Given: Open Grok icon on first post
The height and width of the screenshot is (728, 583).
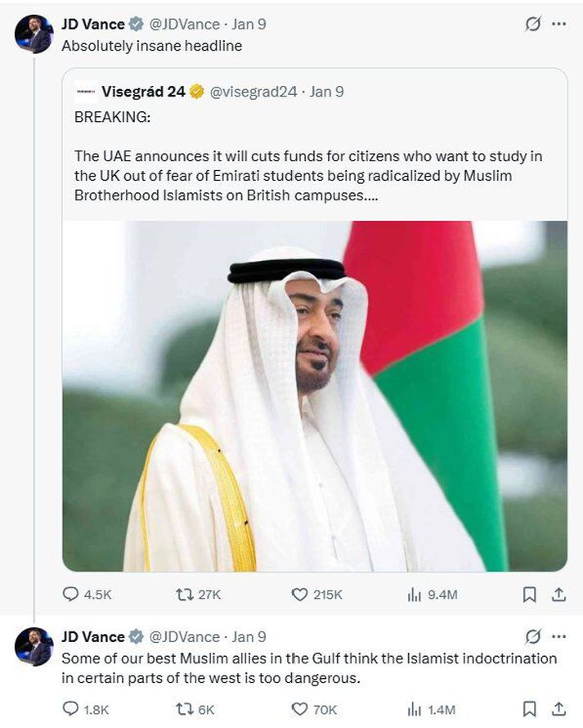Looking at the screenshot, I should point(532,25).
